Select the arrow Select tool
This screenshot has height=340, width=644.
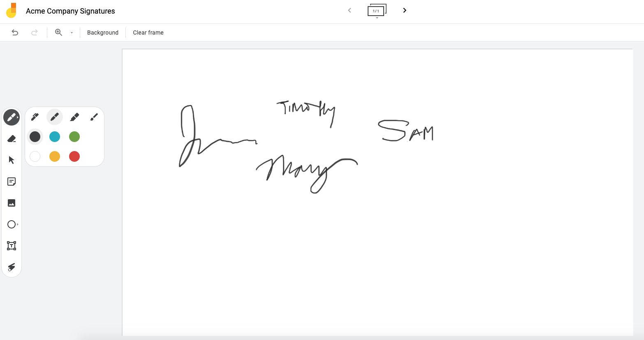point(12,160)
